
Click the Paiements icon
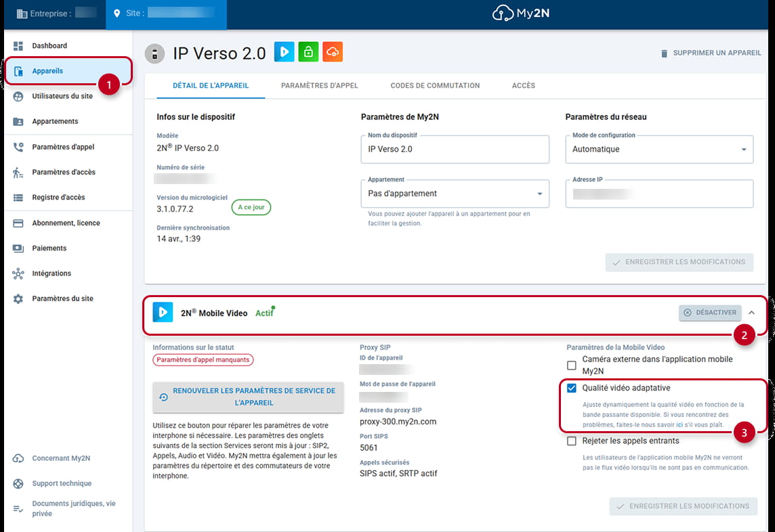tap(18, 248)
